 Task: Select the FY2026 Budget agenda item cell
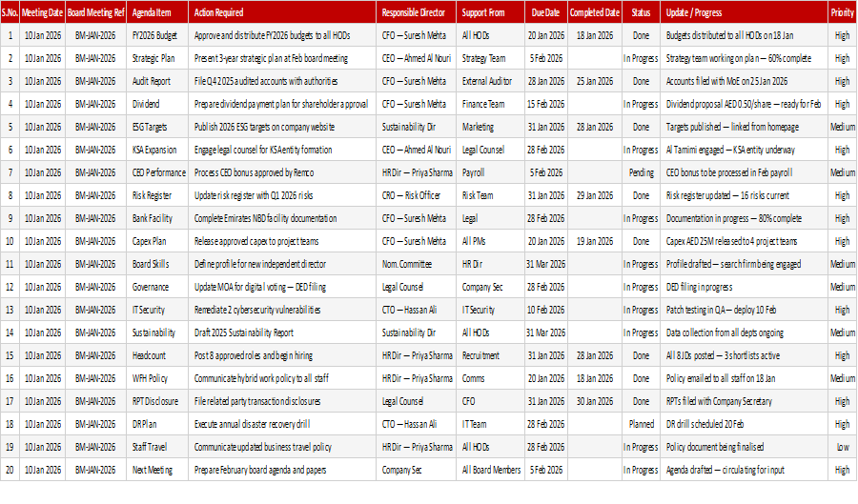coord(157,35)
